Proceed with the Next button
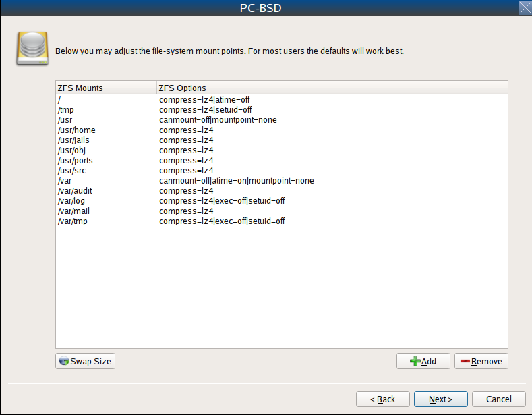532x415 pixels. (441, 399)
